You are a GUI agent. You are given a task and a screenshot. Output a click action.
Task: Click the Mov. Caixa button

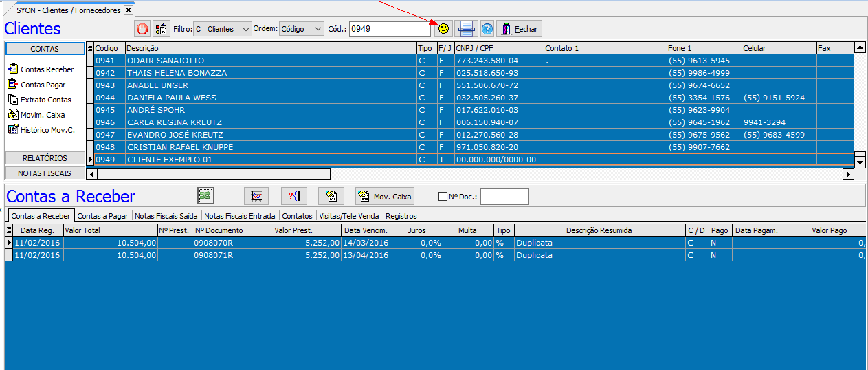pos(385,196)
